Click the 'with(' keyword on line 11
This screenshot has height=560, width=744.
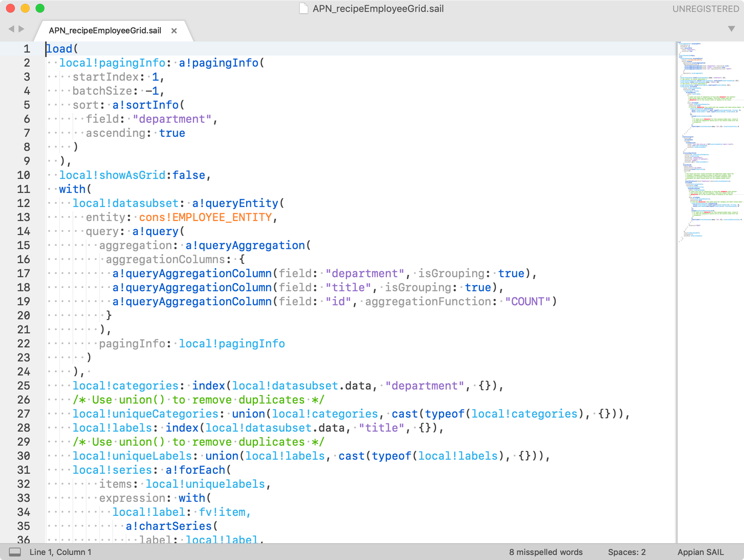point(75,189)
